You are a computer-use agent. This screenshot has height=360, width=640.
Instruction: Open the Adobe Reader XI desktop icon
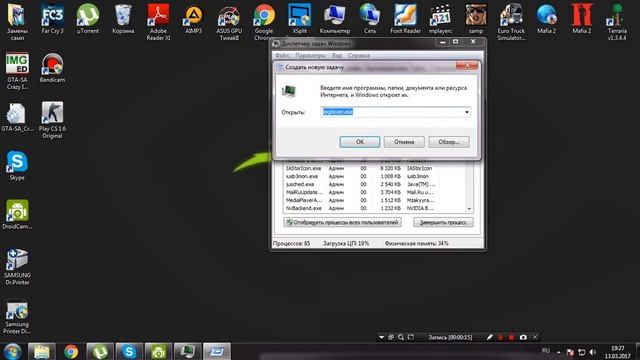[158, 21]
